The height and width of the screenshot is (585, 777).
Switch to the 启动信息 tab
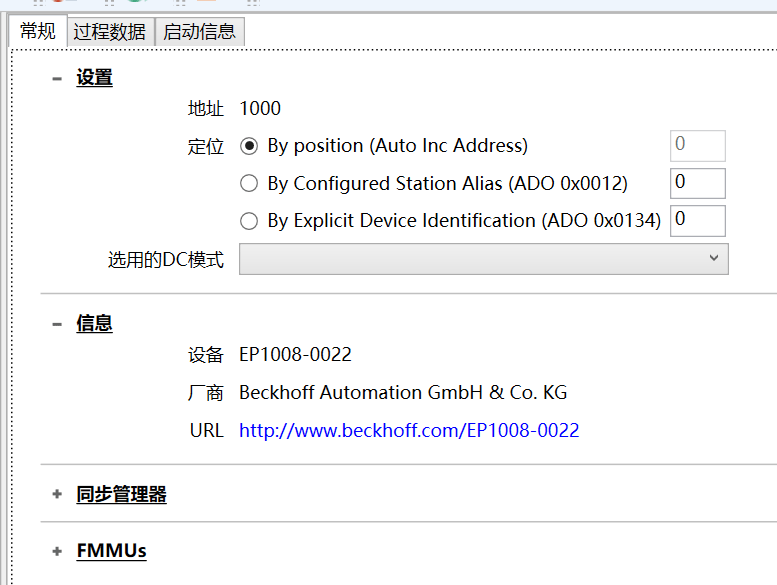(x=200, y=31)
